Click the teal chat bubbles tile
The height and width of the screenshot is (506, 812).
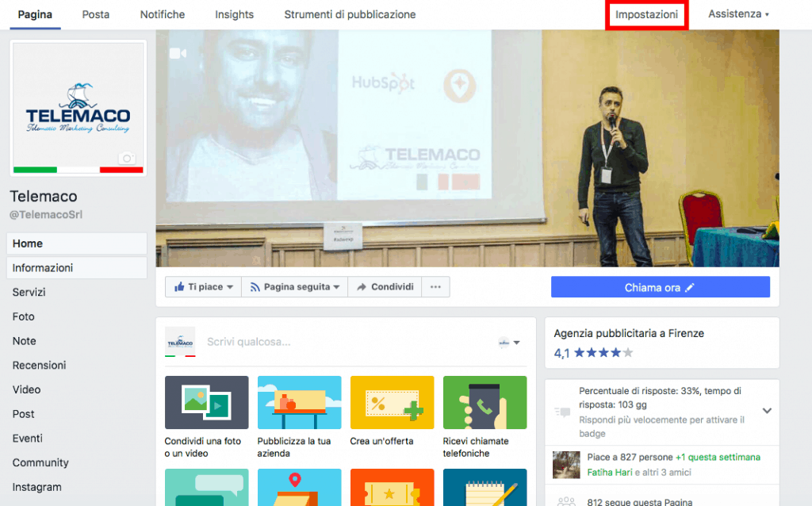click(x=207, y=487)
